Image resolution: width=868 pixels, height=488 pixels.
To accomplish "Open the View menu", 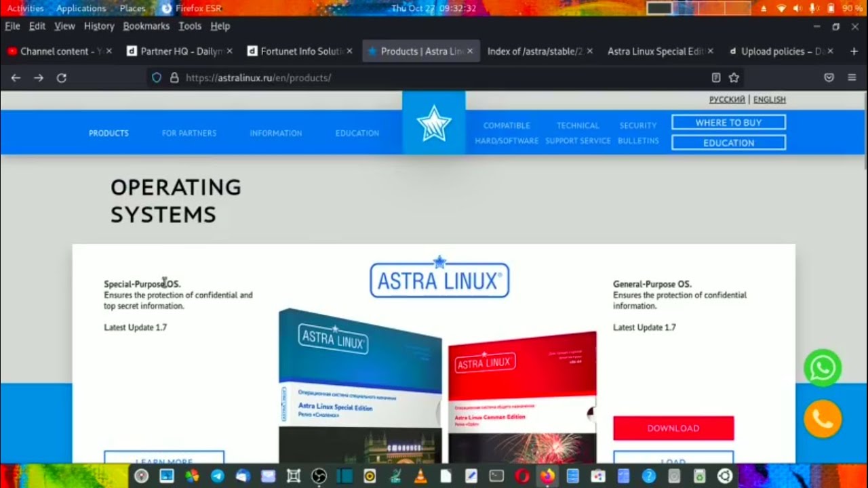I will coord(64,26).
